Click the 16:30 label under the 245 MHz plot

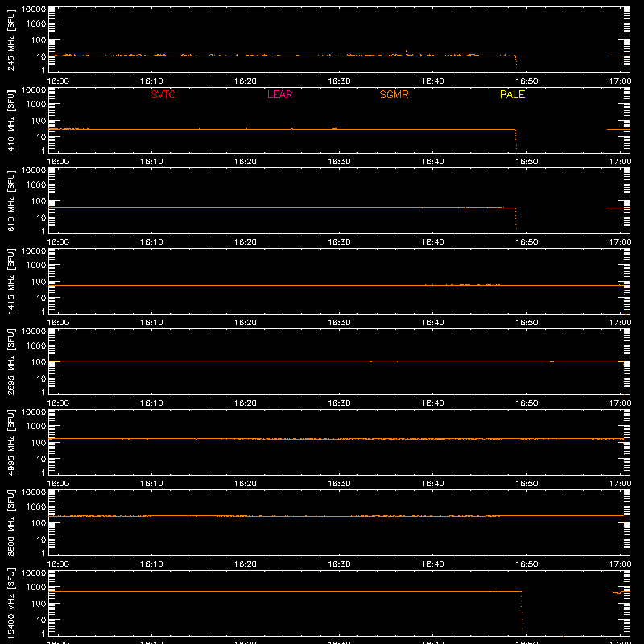339,81
